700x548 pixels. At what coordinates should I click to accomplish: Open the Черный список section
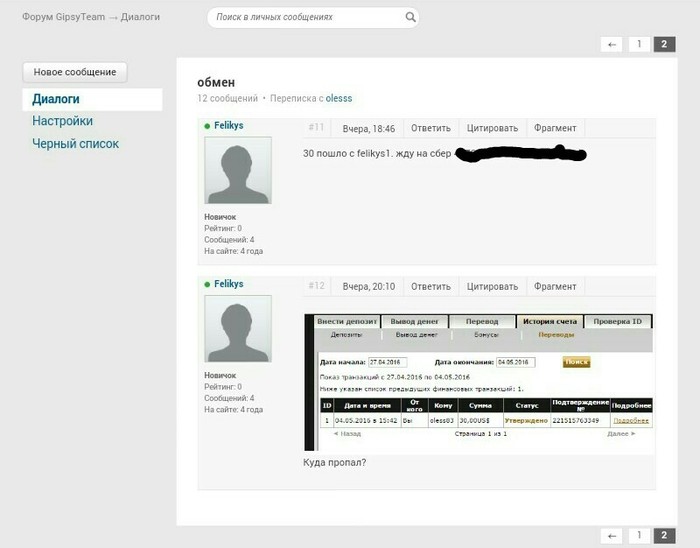click(x=75, y=144)
